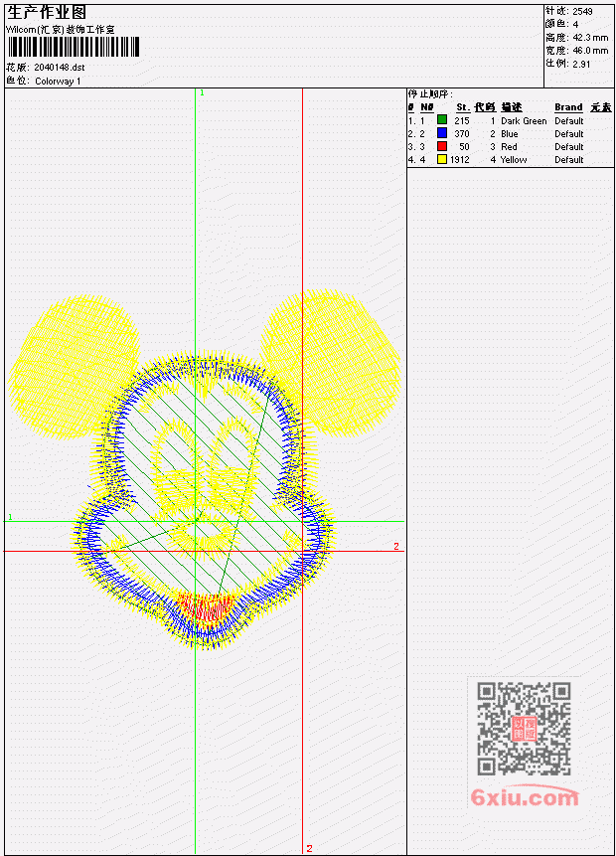Click 'Default' brand in Blue row
The width and height of the screenshot is (616, 856).
[x=569, y=134]
